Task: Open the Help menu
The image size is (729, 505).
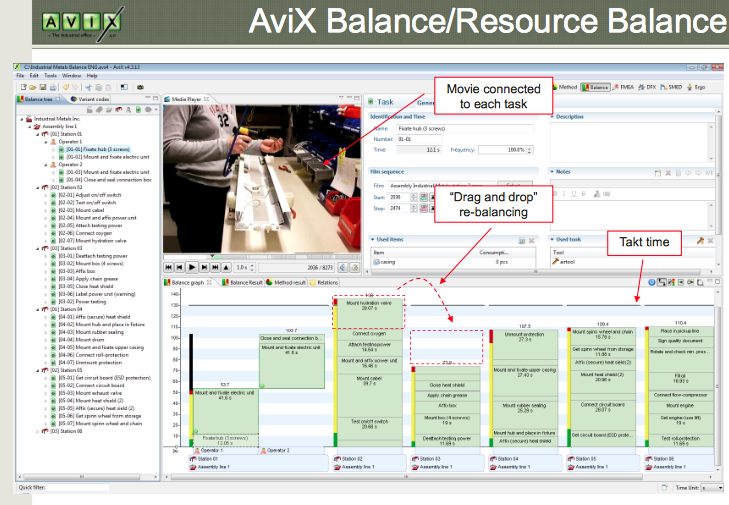Action: click(x=92, y=75)
